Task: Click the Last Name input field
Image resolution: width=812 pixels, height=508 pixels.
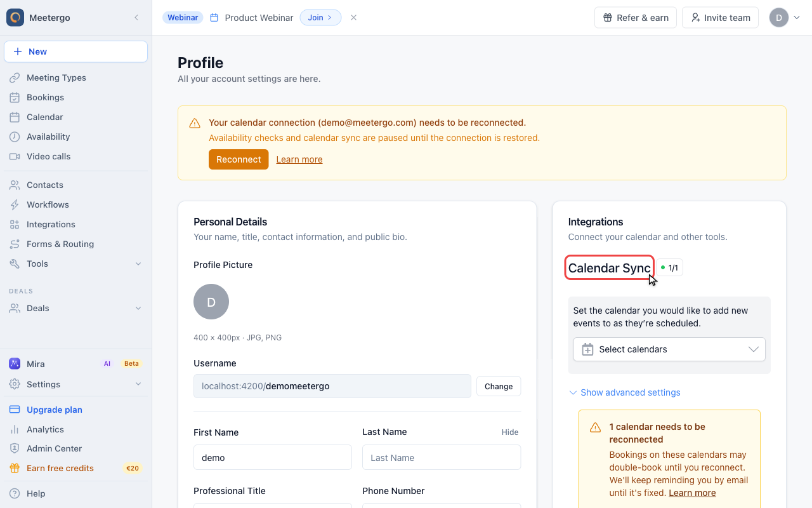Action: 442,457
